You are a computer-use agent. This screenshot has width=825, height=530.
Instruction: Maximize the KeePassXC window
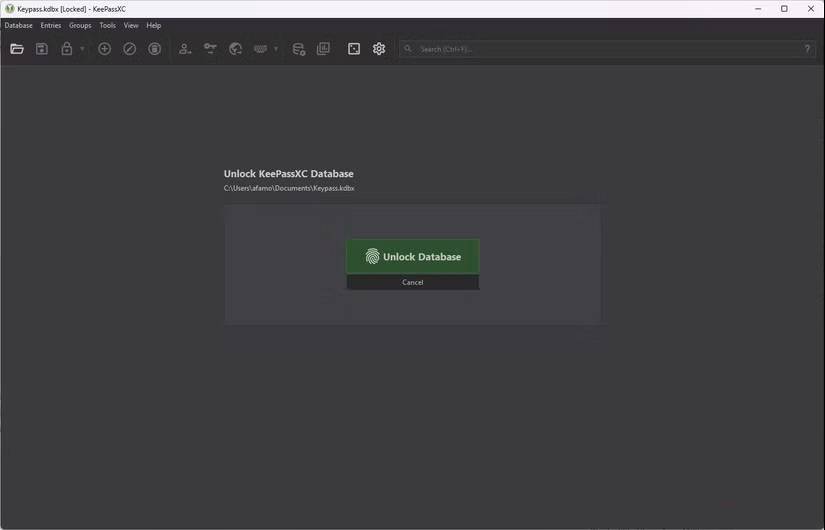coord(784,9)
